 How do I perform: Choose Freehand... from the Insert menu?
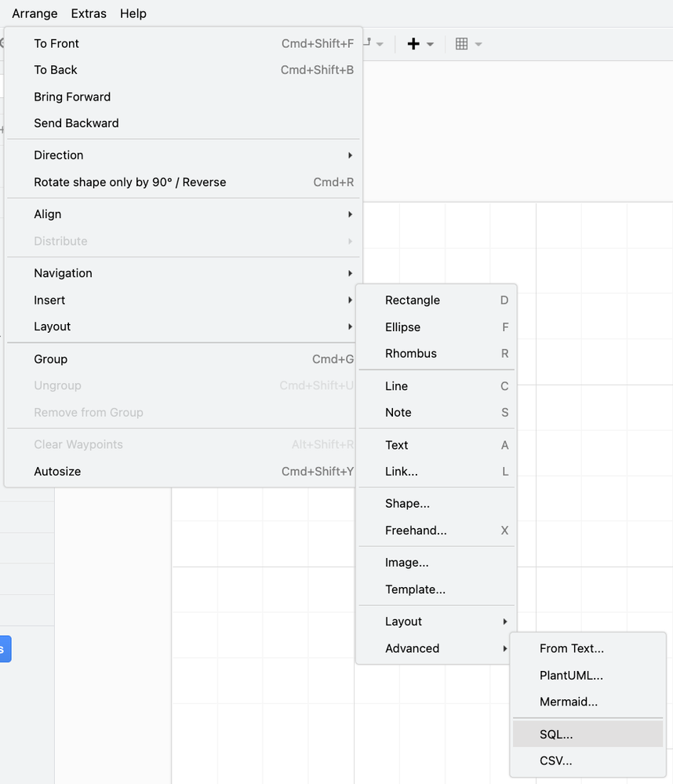[436, 530]
